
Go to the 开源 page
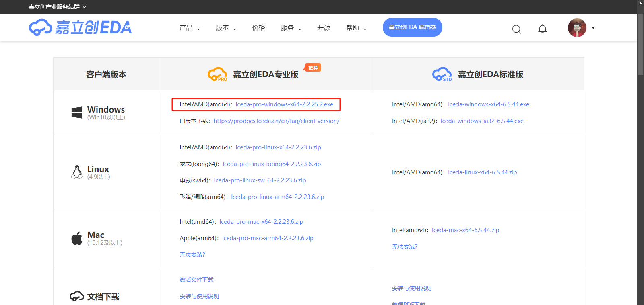(324, 27)
